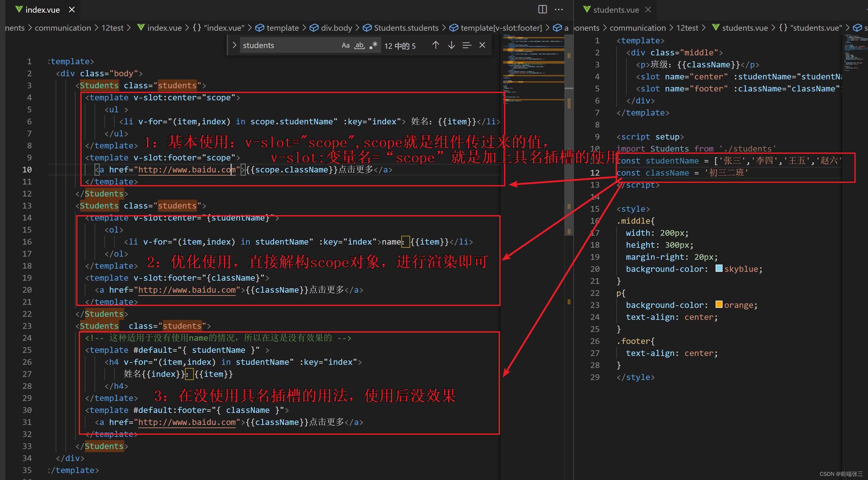Open the editor more actions menu

point(559,9)
